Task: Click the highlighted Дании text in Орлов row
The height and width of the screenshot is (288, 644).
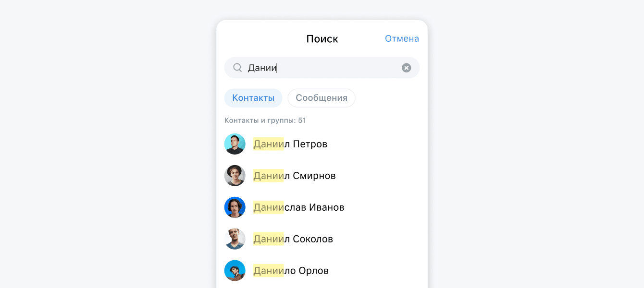Action: click(x=269, y=271)
